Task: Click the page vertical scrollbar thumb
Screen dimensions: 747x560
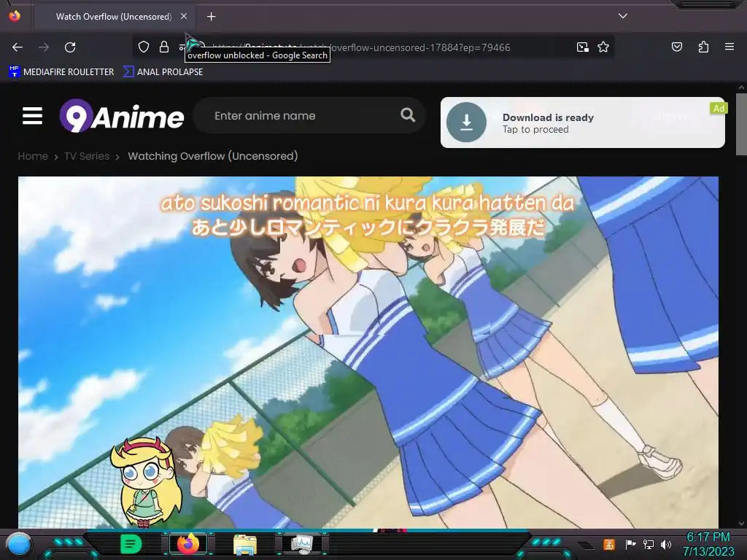Action: pyautogui.click(x=741, y=124)
